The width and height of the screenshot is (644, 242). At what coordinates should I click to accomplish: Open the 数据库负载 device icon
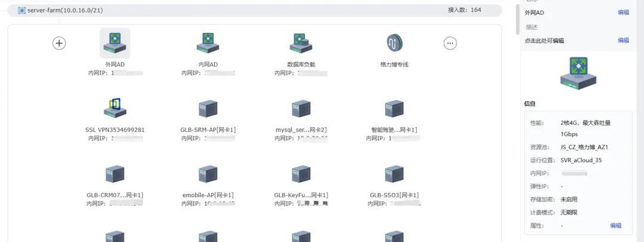301,43
